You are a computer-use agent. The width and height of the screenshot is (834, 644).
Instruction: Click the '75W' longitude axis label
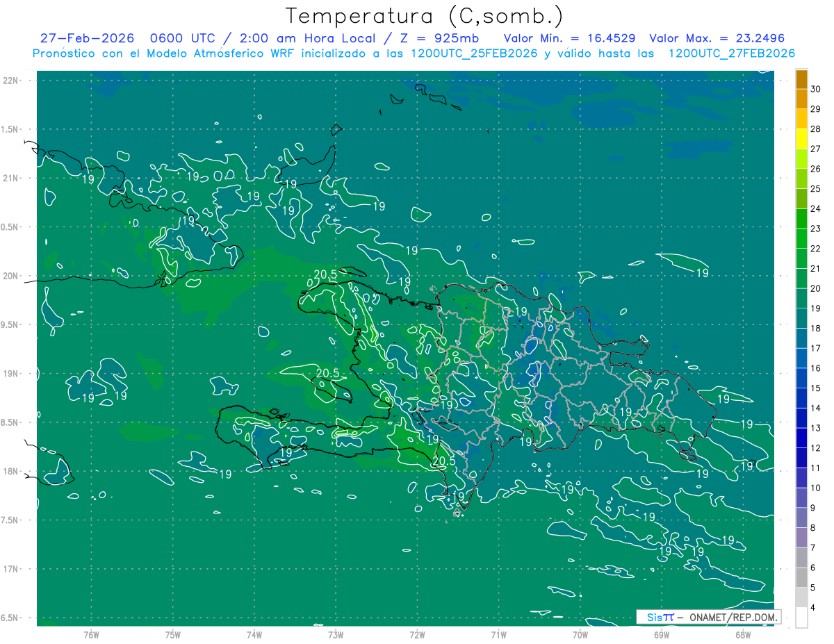click(173, 634)
